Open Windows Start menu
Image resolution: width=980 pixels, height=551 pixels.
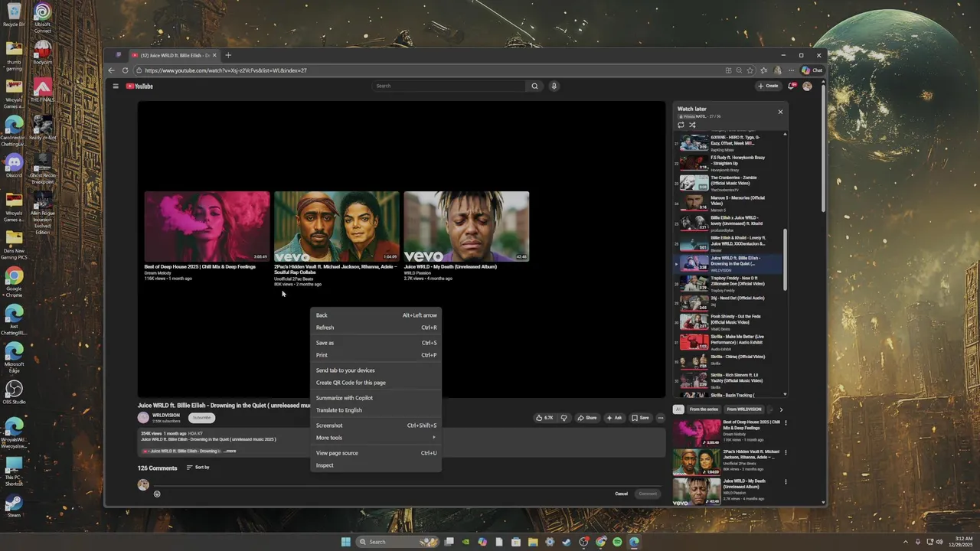click(345, 542)
